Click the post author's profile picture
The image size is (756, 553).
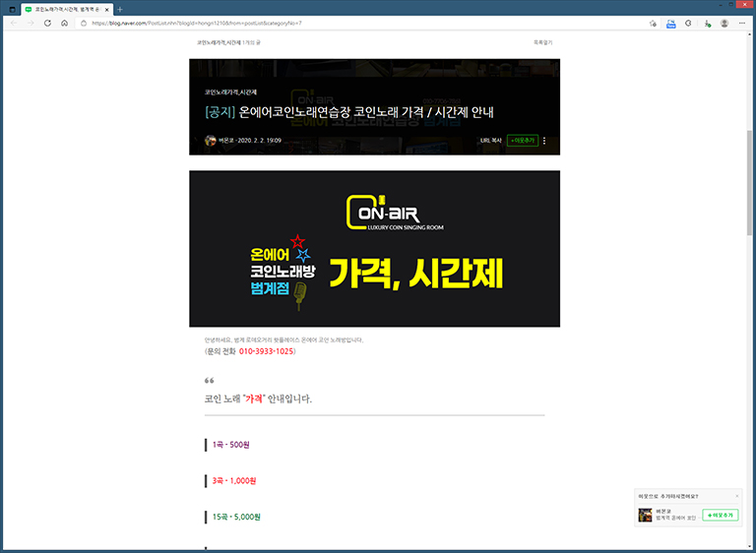click(210, 141)
